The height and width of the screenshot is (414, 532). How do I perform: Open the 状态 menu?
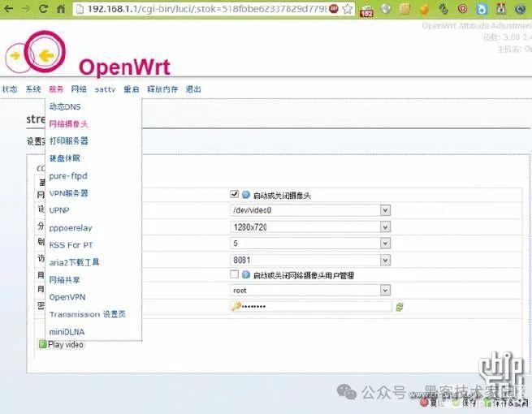(10, 89)
